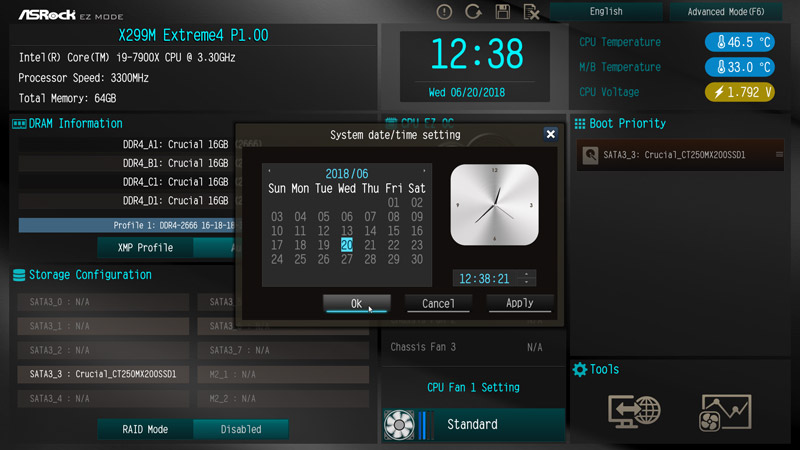Image resolution: width=800 pixels, height=450 pixels.
Task: Change the Standard fan mode selector
Action: tap(474, 424)
